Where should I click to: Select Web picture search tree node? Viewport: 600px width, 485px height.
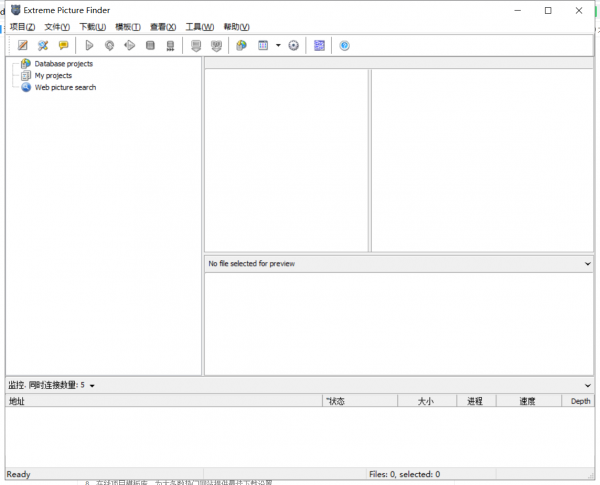click(x=65, y=87)
